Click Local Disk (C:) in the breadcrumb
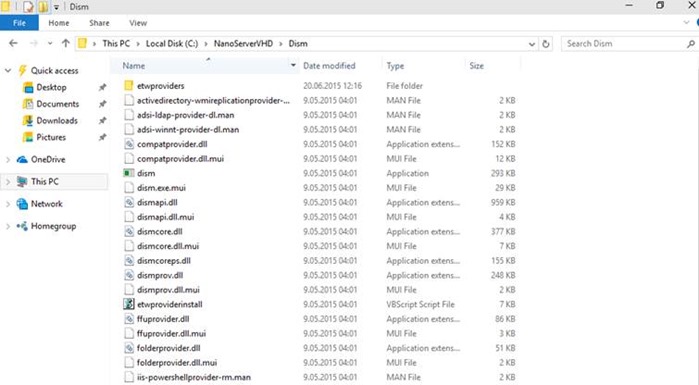The image size is (699, 385). point(172,44)
